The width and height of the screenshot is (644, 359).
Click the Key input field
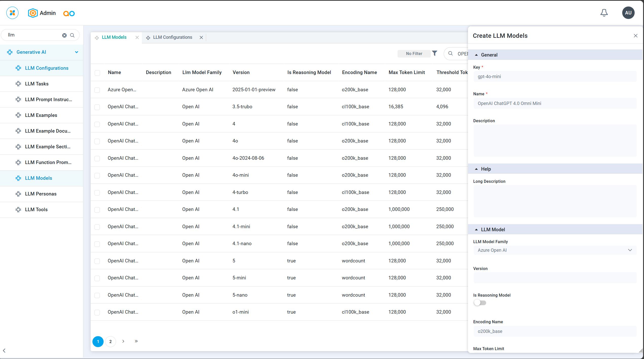click(x=555, y=77)
